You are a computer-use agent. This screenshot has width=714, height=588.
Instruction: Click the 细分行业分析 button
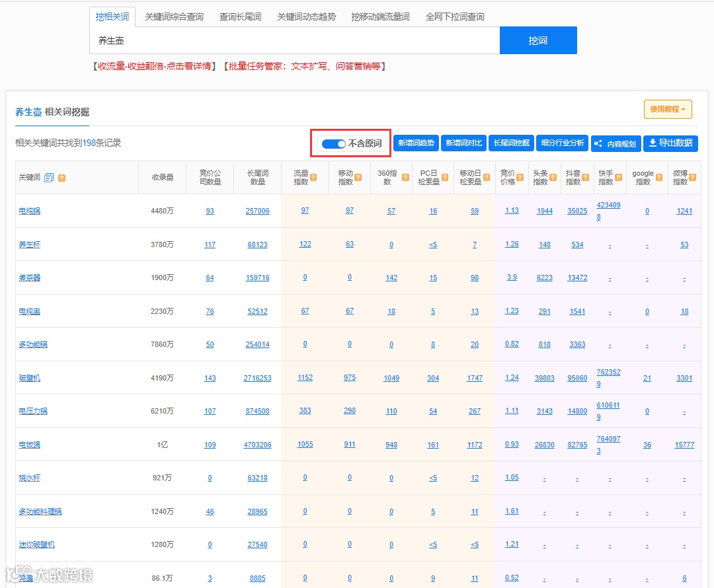(563, 143)
